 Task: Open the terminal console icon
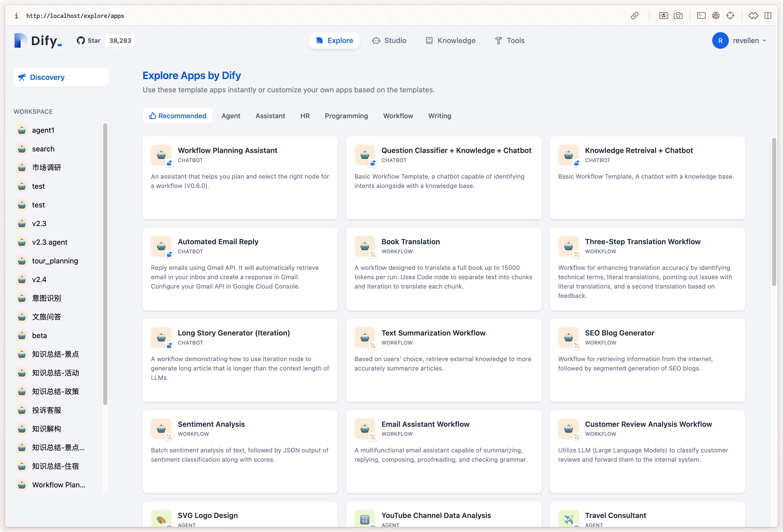[x=701, y=16]
